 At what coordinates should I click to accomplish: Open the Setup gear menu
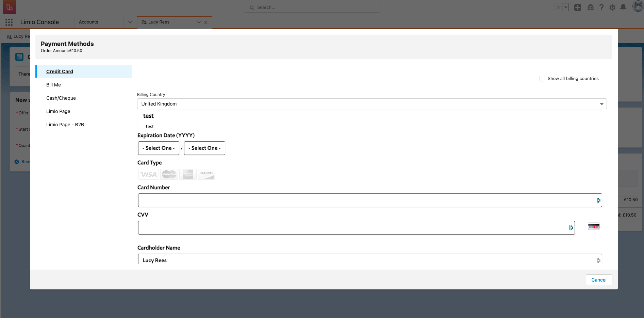612,7
